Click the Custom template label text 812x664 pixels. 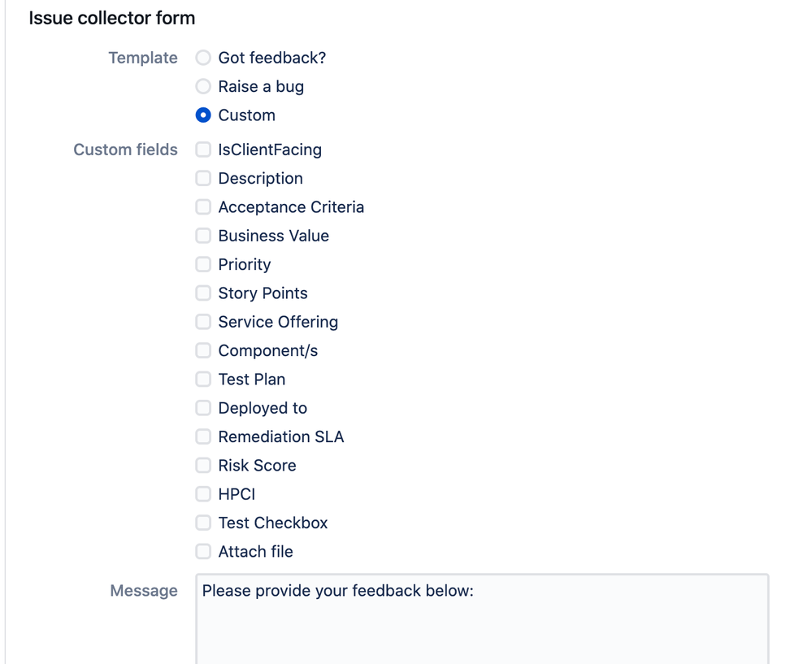[x=246, y=115]
